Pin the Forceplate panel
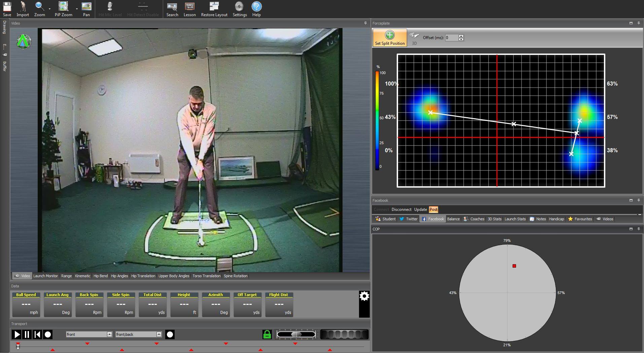 [x=639, y=23]
